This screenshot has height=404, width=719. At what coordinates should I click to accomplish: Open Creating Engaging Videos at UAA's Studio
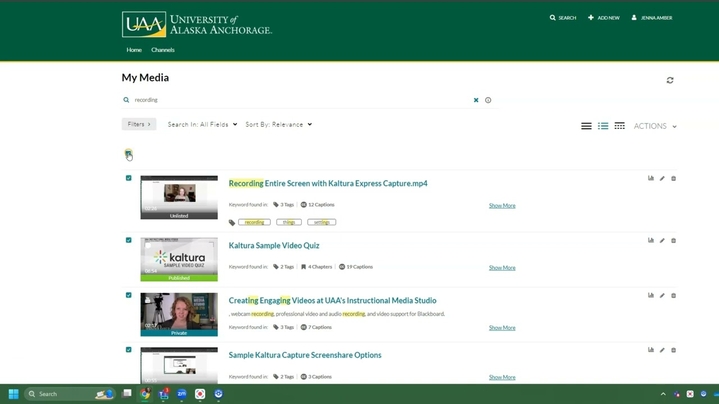[332, 300]
